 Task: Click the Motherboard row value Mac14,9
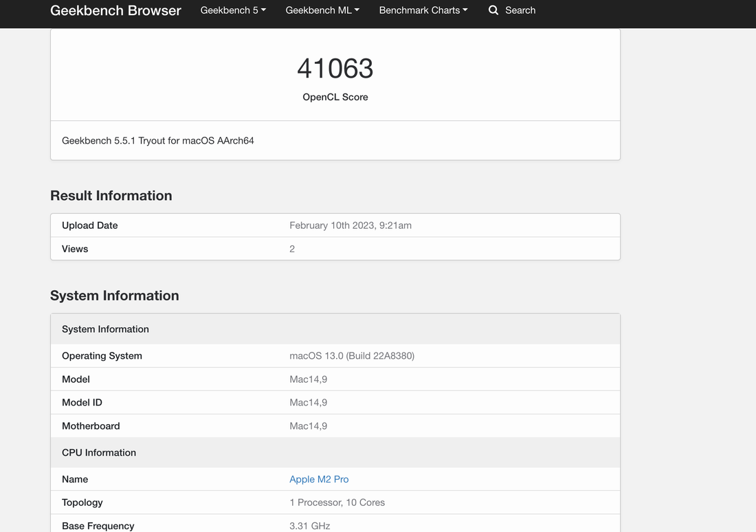coord(309,426)
